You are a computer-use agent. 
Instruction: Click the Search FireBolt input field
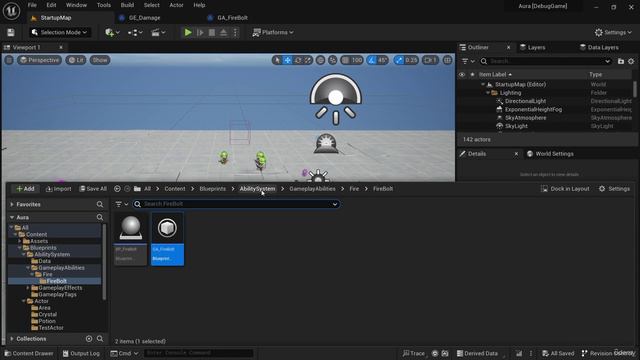[236, 204]
